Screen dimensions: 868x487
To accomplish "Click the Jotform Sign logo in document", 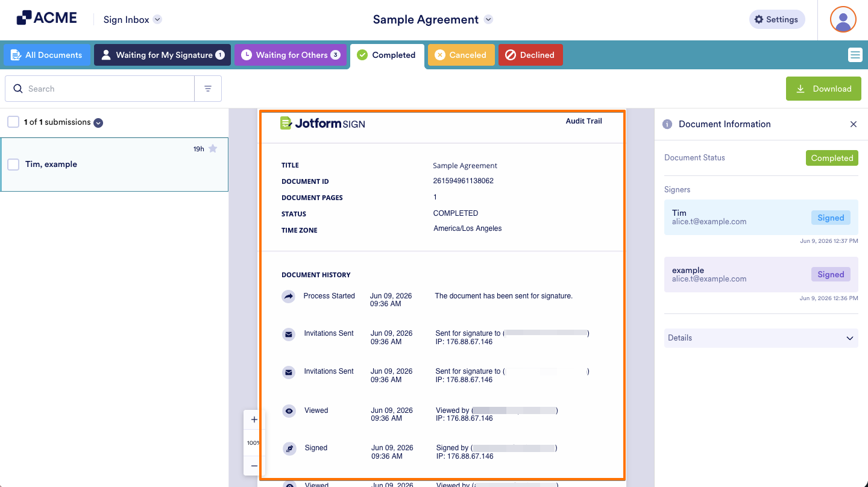I will 322,123.
